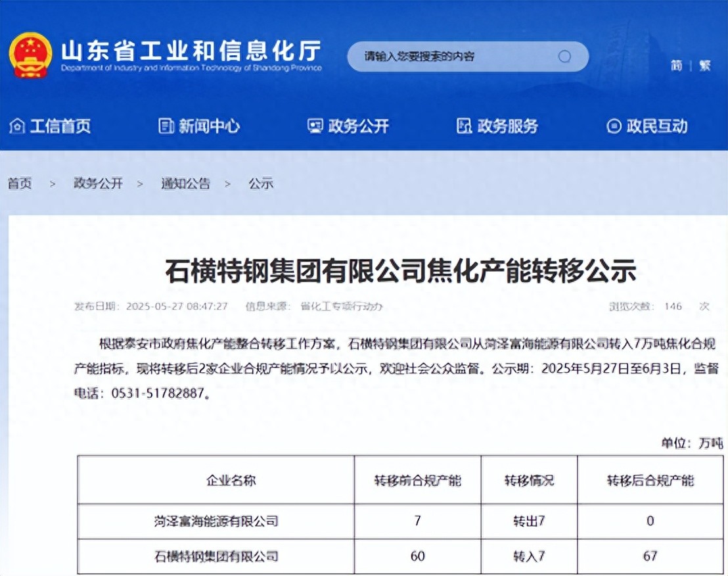Click the unit label 单位：万吨
This screenshot has height=576, width=728.
tap(693, 443)
